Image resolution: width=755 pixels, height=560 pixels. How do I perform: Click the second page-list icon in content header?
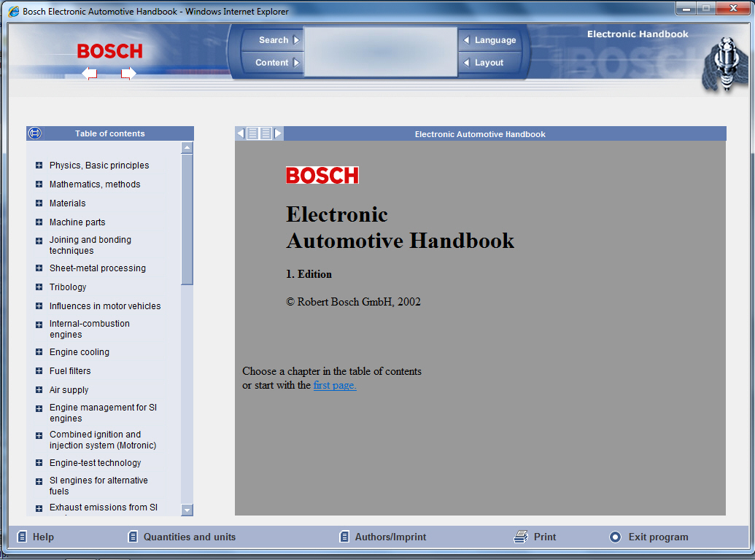[x=266, y=133]
